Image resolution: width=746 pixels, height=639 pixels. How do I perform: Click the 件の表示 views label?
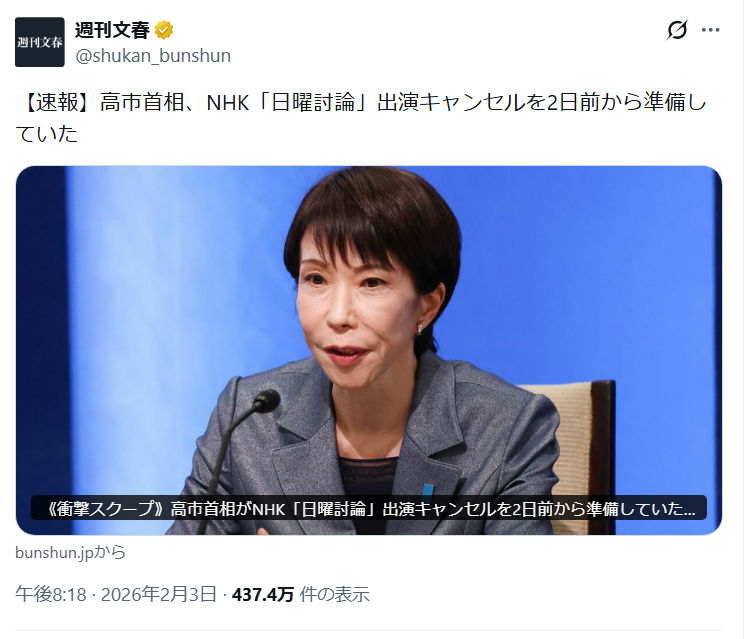(334, 595)
